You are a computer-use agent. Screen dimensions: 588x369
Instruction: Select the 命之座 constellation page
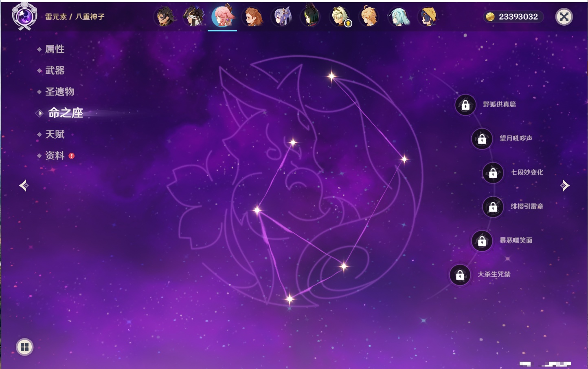coord(66,113)
